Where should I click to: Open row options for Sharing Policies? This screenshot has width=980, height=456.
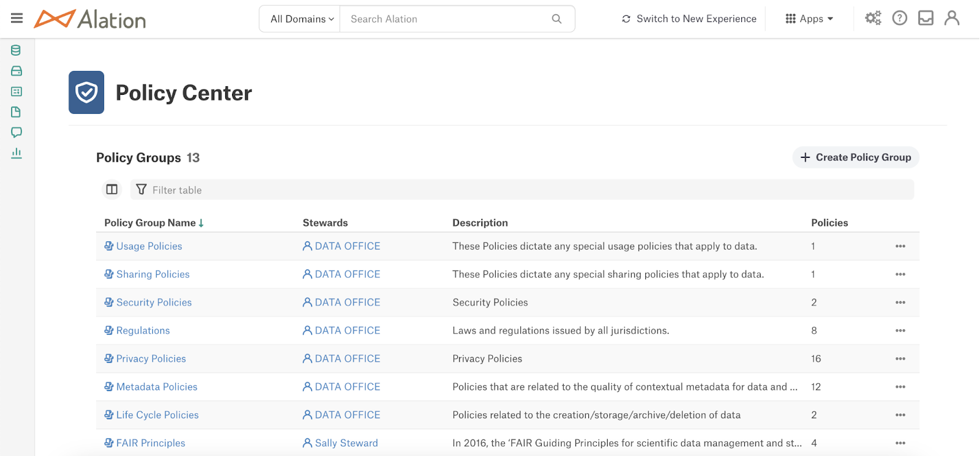(900, 274)
